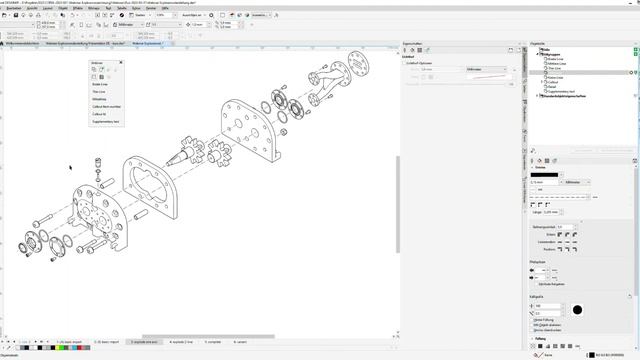
Task: Switch to page tab 6: variant
Action: (240, 342)
